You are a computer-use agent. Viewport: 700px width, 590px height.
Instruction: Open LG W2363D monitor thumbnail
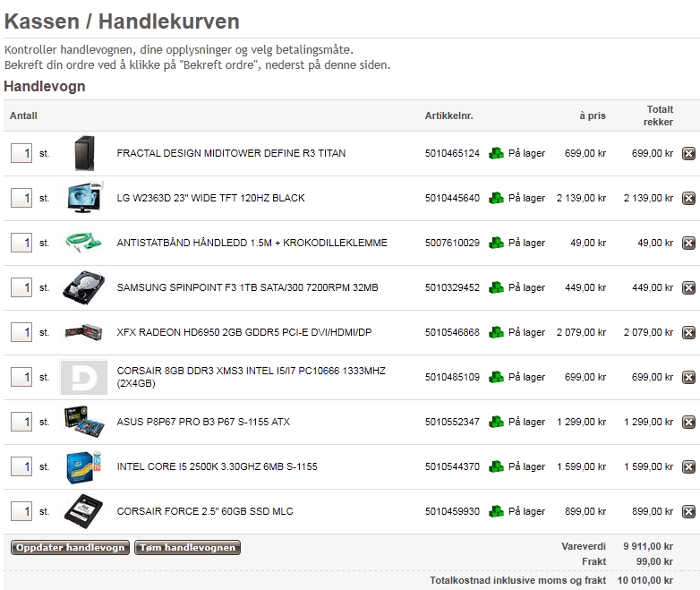(x=84, y=198)
